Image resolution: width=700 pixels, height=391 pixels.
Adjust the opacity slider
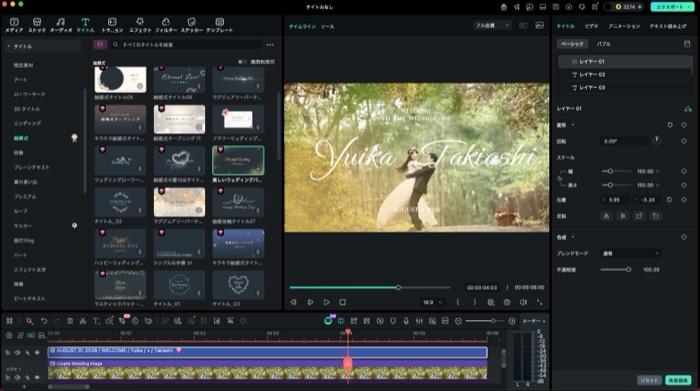(x=615, y=270)
